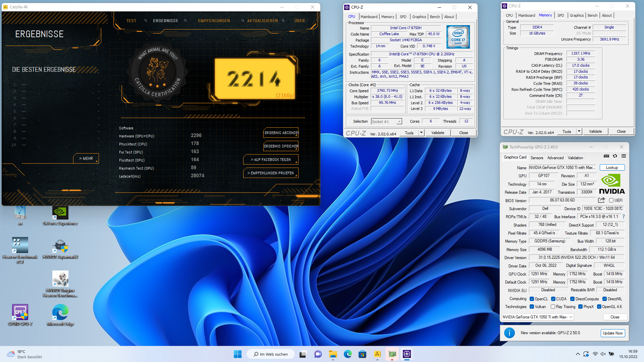Open the EMPFEHLUNGEN menu in Catzilla
The image size is (644, 362).
214,21
